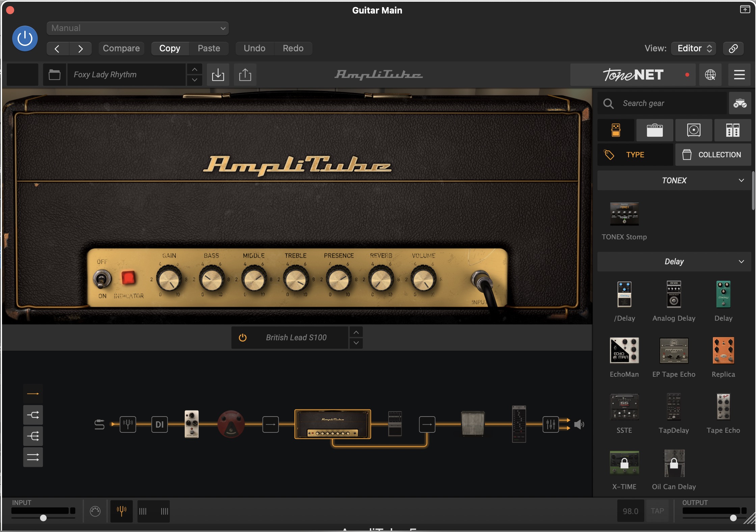Screen dimensions: 756x532
Task: Click the Redo button
Action: pyautogui.click(x=293, y=48)
